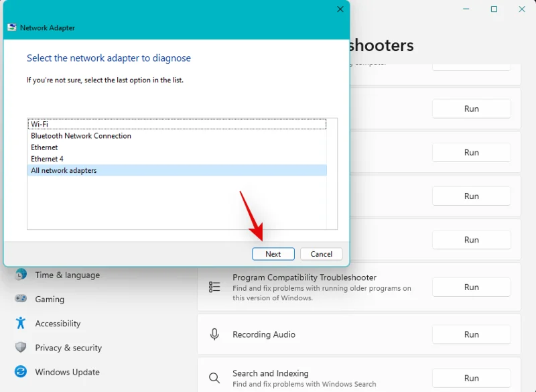The width and height of the screenshot is (536, 392).
Task: Run the Program Compatibility Troubleshooter
Action: pos(471,287)
